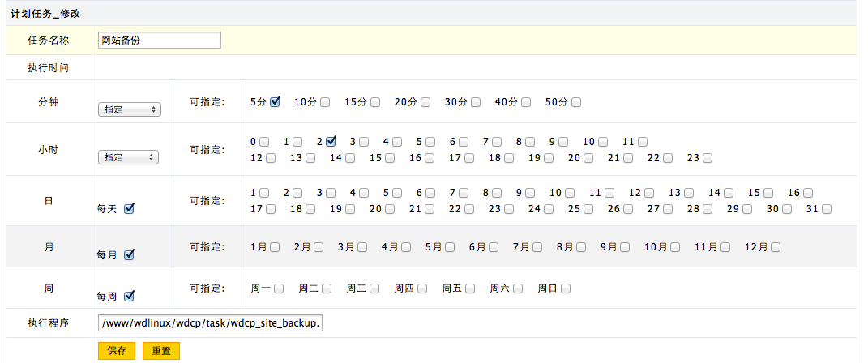Focus the 任务名称 task name field
This screenshot has width=868, height=363.
click(x=159, y=41)
